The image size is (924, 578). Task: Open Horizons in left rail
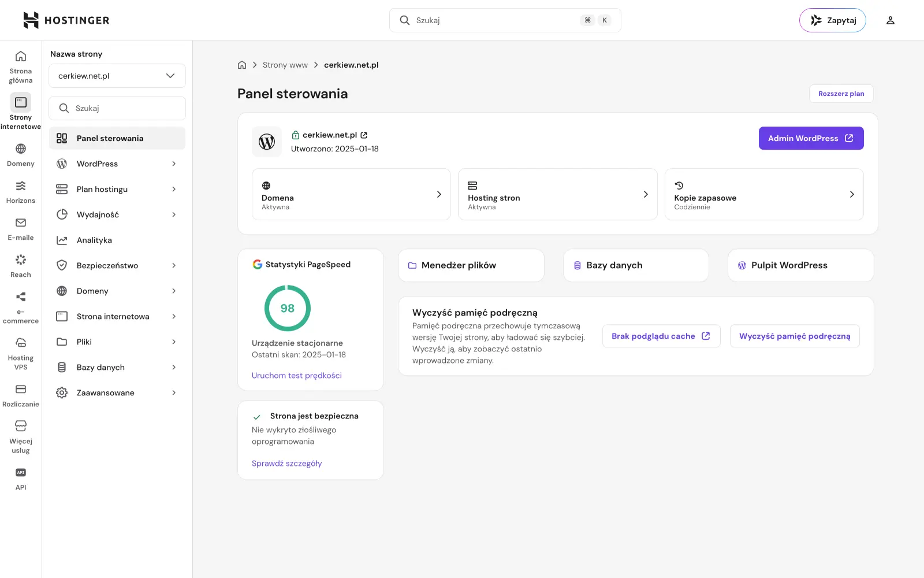coord(21,192)
